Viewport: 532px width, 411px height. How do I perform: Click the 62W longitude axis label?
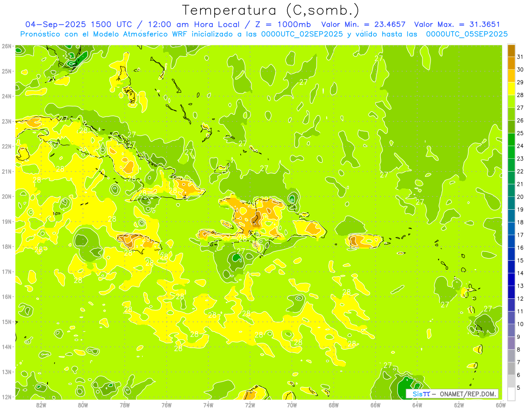click(459, 405)
